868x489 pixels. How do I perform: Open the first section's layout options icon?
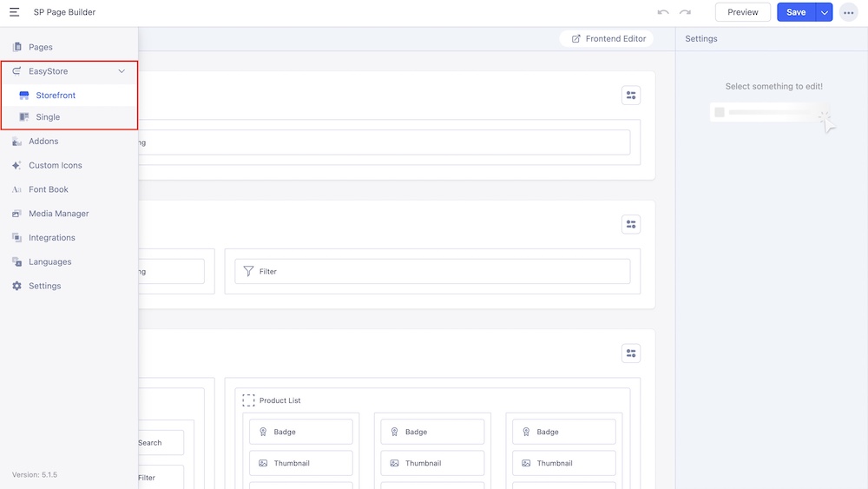click(x=631, y=96)
